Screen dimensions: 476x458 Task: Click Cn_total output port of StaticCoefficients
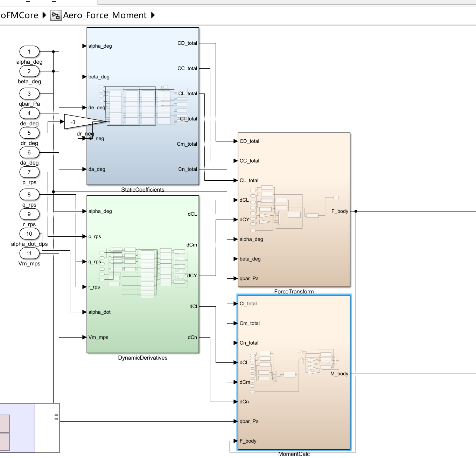click(x=188, y=169)
